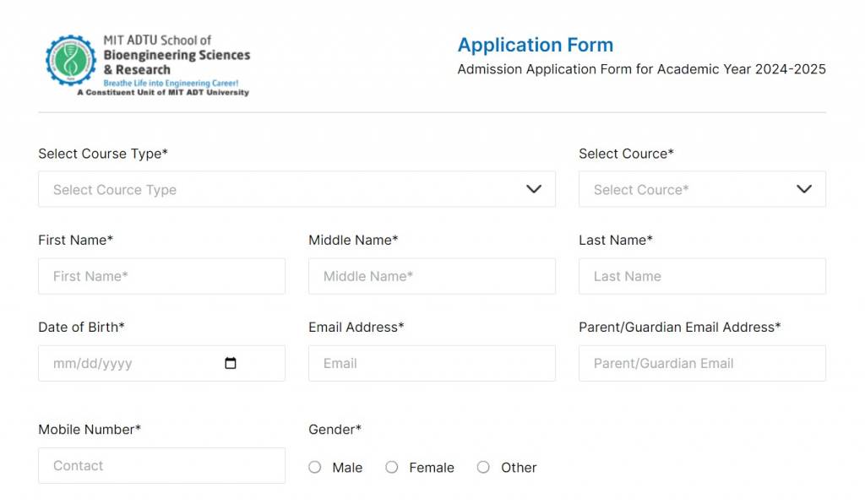The height and width of the screenshot is (504, 865).
Task: Click the Gender field label
Action: click(335, 430)
